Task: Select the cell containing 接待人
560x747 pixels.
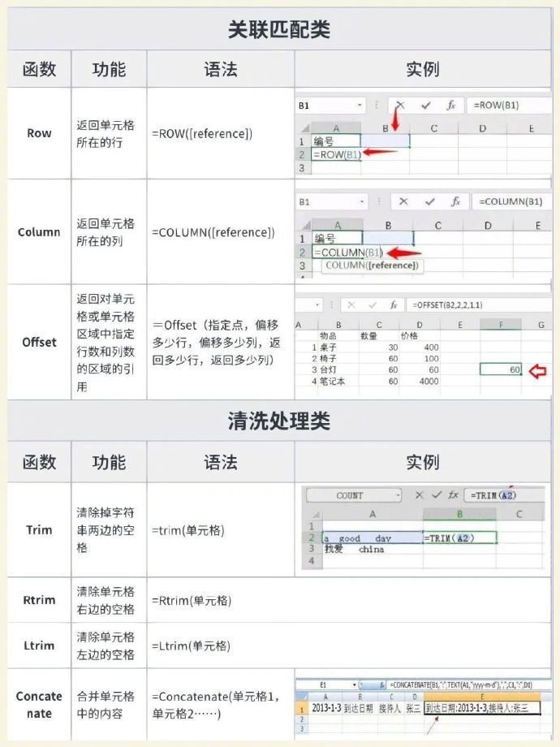Action: coord(390,708)
